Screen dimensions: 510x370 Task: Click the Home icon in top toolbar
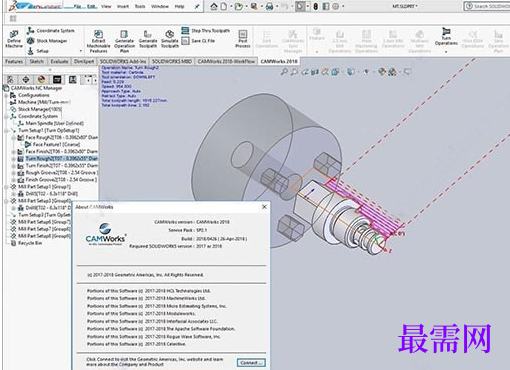tap(214, 6)
